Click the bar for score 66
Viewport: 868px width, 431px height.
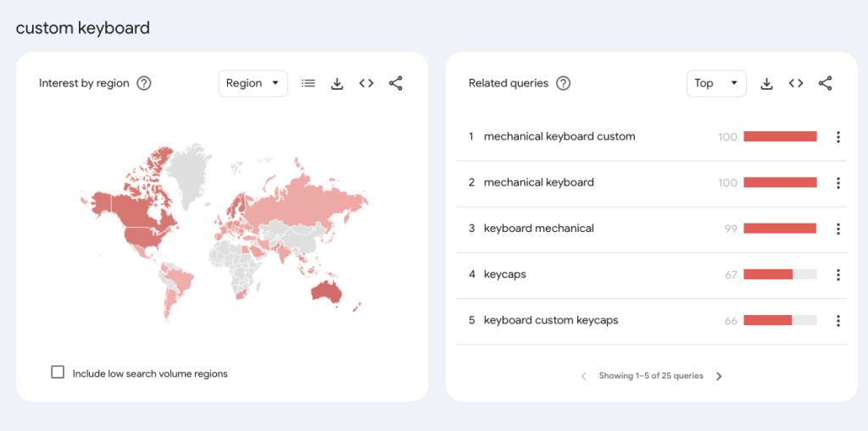pyautogui.click(x=780, y=320)
